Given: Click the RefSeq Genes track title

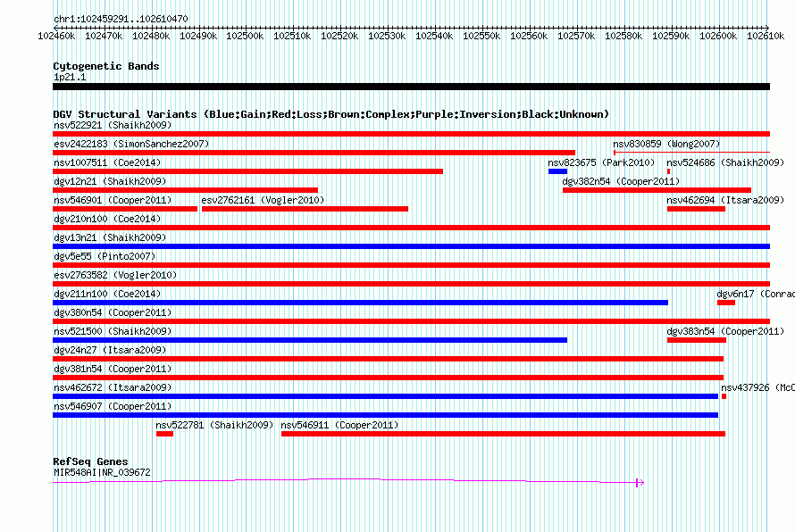Looking at the screenshot, I should click(91, 461).
